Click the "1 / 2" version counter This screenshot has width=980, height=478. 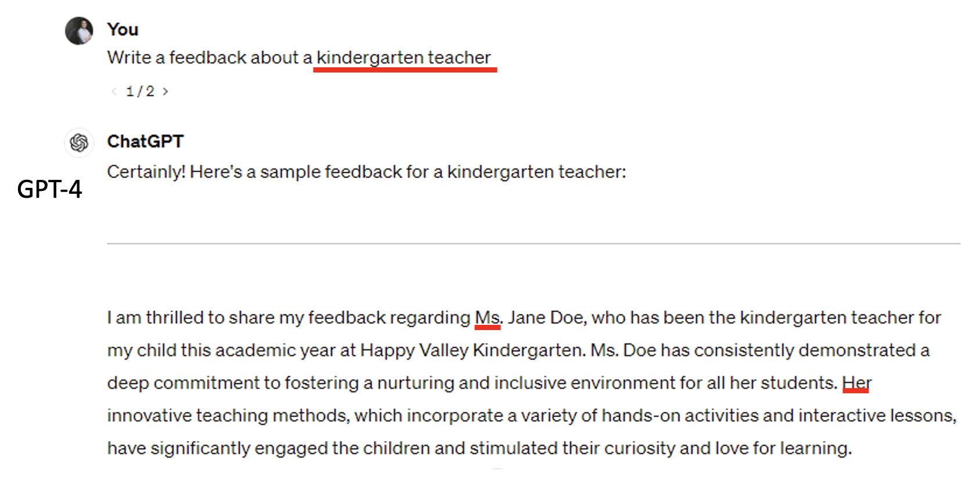[140, 91]
